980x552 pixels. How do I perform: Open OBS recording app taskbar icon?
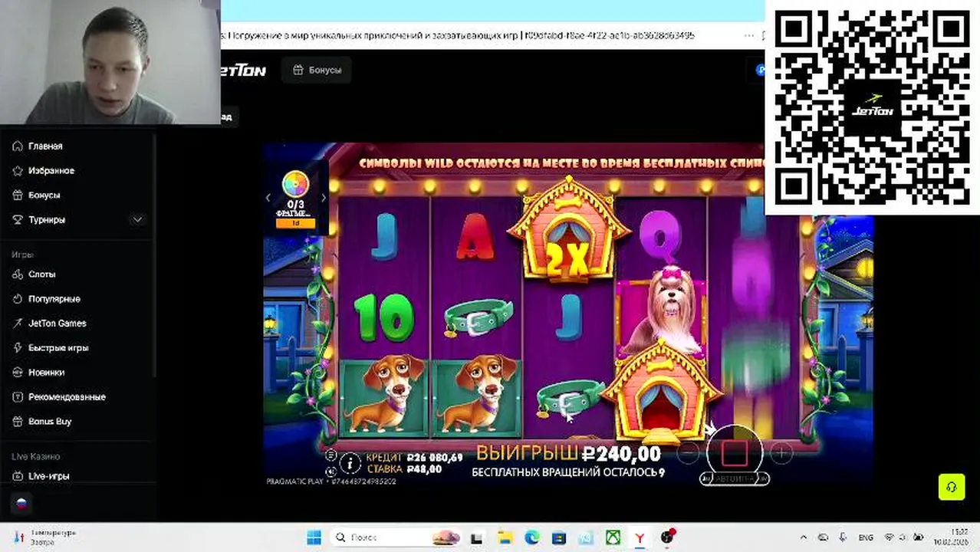click(x=668, y=537)
